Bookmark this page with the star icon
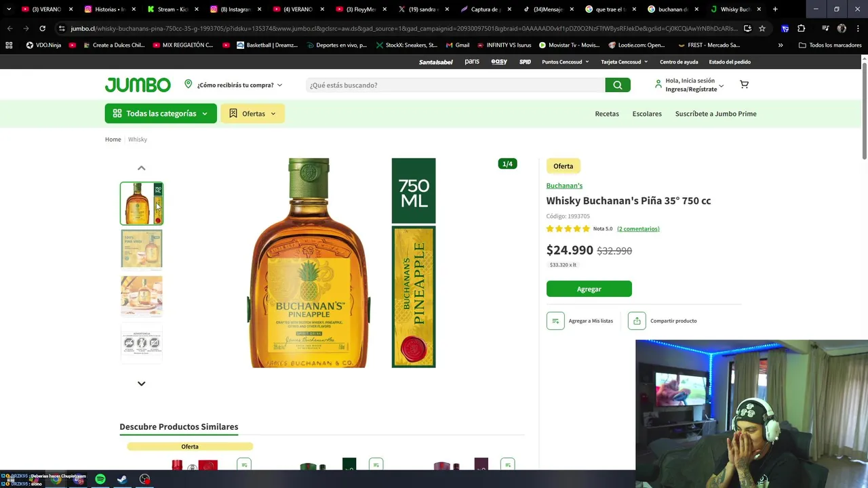The height and width of the screenshot is (488, 868). 762,28
